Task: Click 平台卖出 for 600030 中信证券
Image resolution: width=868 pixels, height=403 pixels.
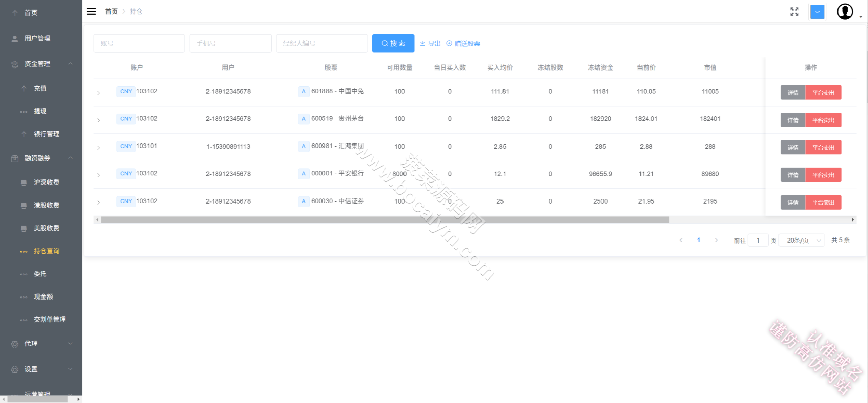Action: click(x=823, y=203)
